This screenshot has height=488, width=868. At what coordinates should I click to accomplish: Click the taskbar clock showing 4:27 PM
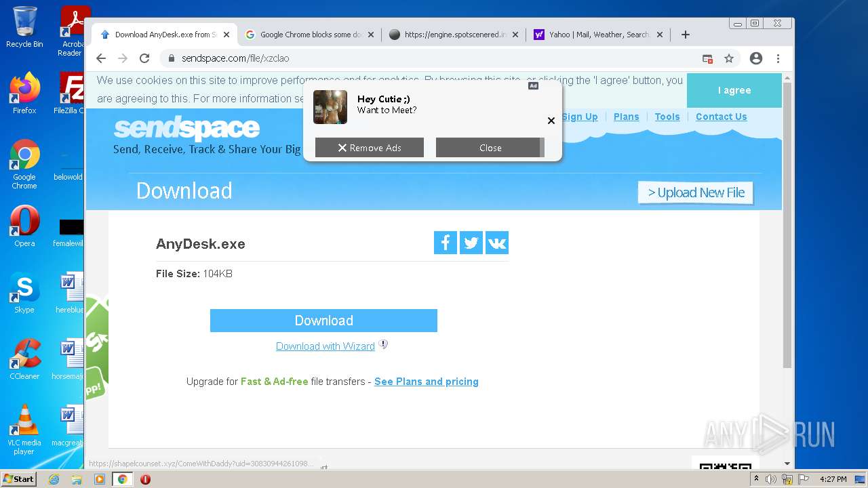pyautogui.click(x=833, y=479)
